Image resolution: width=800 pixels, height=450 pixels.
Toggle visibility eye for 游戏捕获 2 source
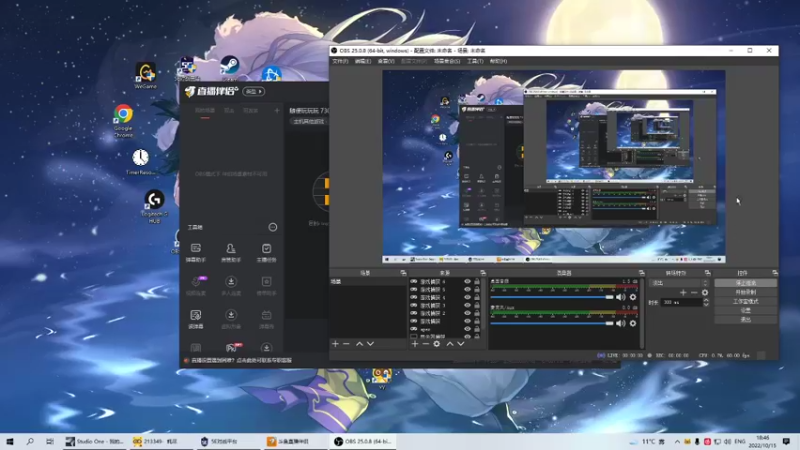467,313
